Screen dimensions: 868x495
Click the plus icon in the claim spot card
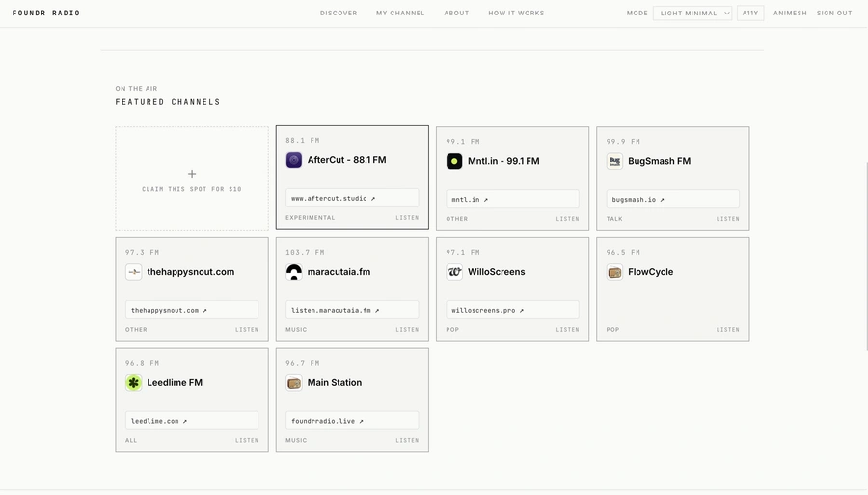pyautogui.click(x=192, y=174)
